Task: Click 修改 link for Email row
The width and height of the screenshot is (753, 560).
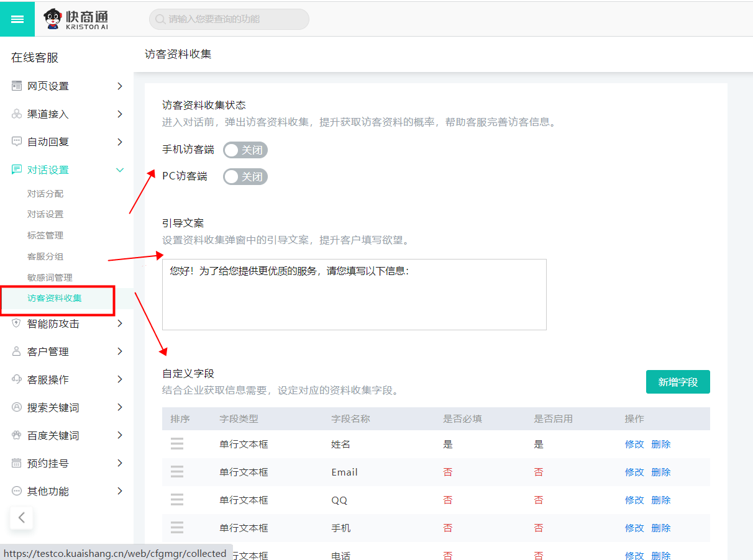Action: (x=634, y=472)
